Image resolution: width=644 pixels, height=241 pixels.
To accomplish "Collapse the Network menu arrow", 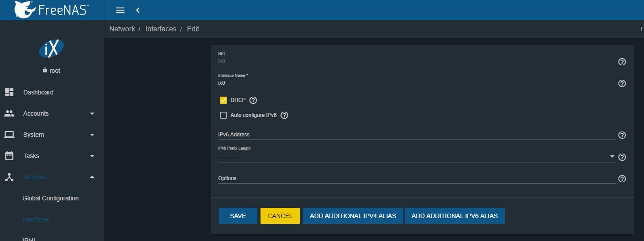I will pos(92,177).
